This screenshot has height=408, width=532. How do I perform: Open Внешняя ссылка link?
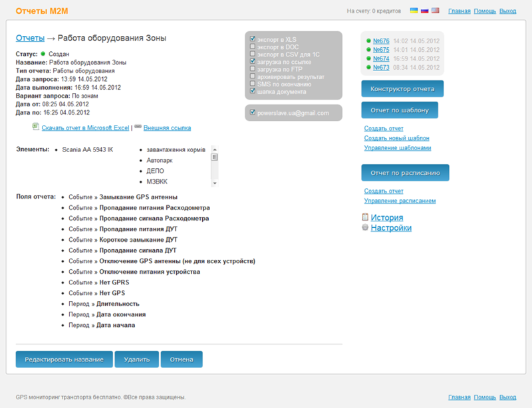pos(168,128)
